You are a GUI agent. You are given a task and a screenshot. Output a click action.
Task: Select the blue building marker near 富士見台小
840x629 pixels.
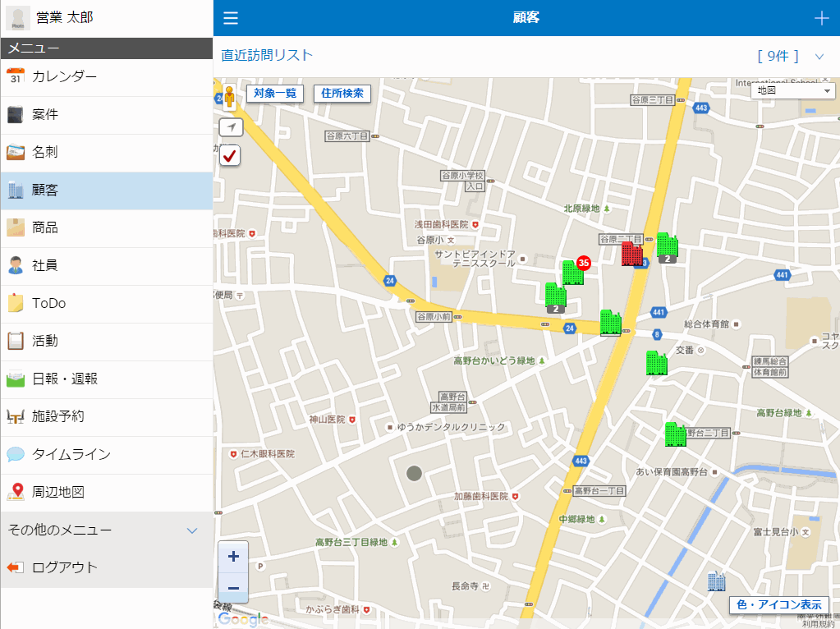(x=716, y=581)
